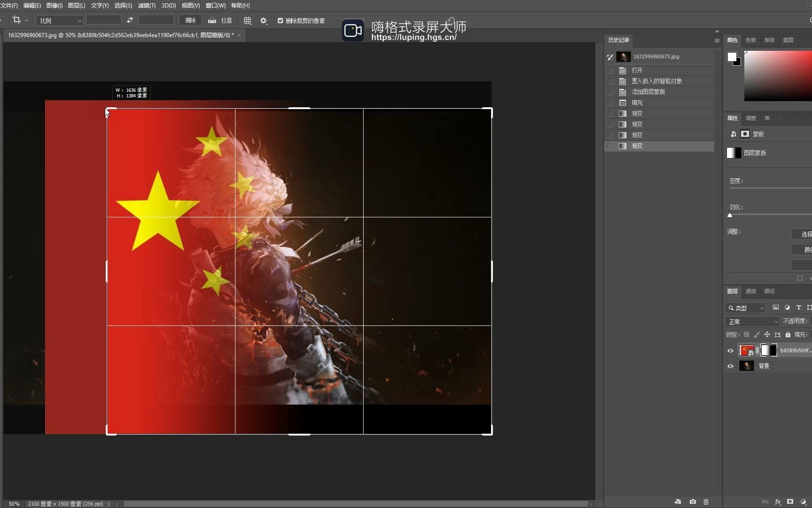Create new document from state in History panel
The image size is (812, 508).
pyautogui.click(x=678, y=502)
